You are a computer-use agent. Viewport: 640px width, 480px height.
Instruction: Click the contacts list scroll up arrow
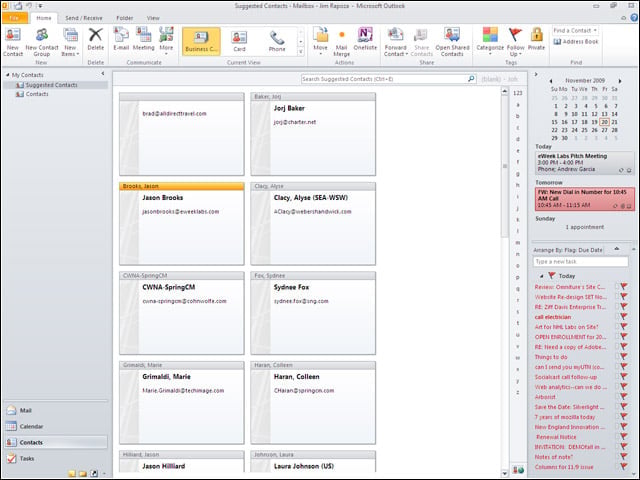(504, 91)
